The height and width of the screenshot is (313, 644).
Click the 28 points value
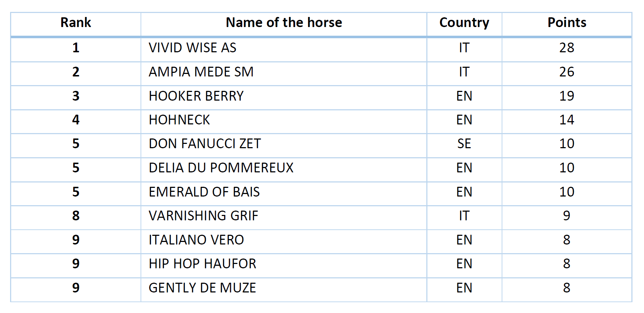tap(567, 48)
